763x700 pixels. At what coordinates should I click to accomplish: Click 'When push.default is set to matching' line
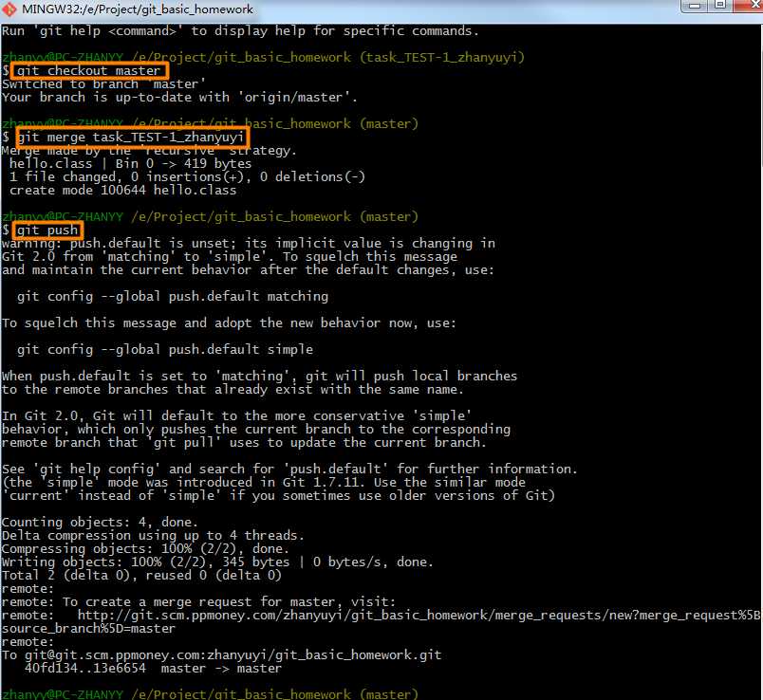point(259,376)
